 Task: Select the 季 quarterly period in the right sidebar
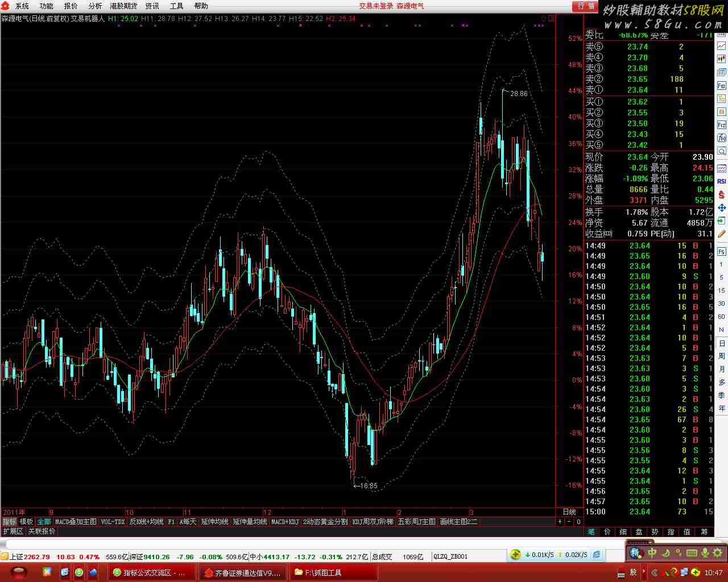coord(722,396)
